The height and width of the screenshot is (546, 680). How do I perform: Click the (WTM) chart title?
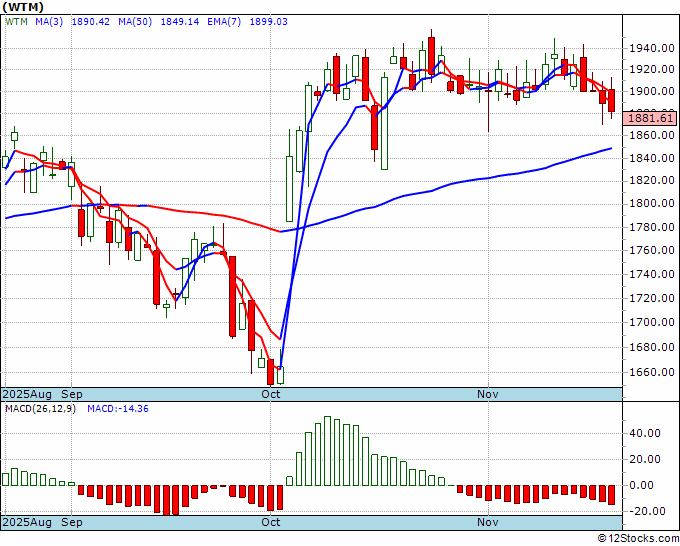coord(23,7)
